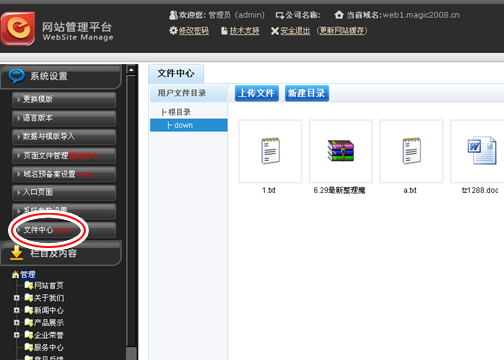This screenshot has height=360, width=504.
Task: Click the X icon beside 安全退出
Action: [275, 31]
